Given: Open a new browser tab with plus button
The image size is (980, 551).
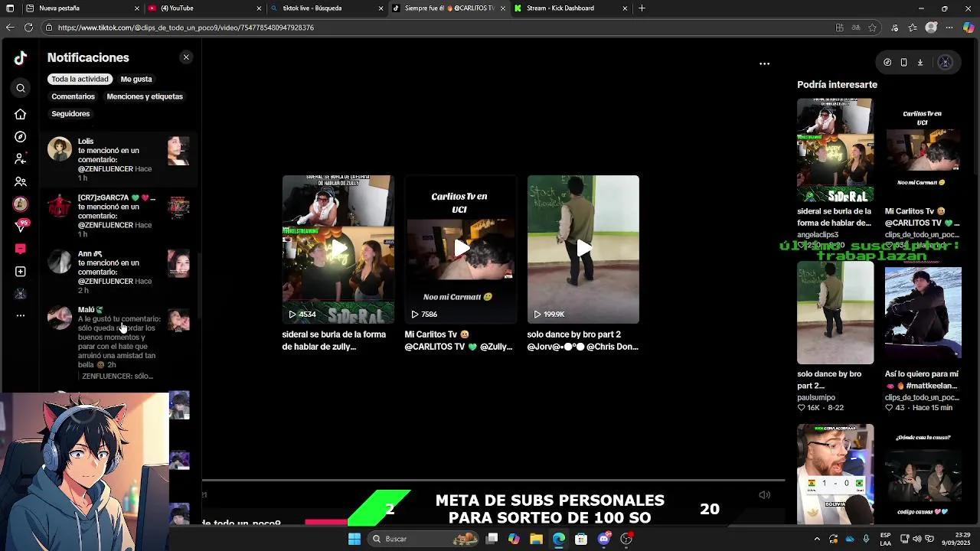Looking at the screenshot, I should coord(642,8).
